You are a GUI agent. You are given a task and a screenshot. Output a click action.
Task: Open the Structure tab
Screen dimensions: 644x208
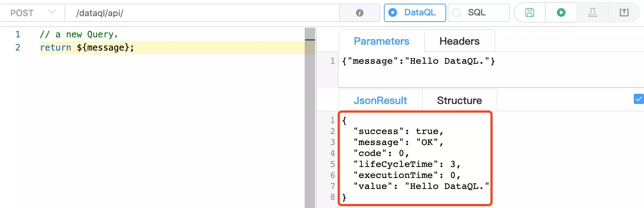point(459,100)
